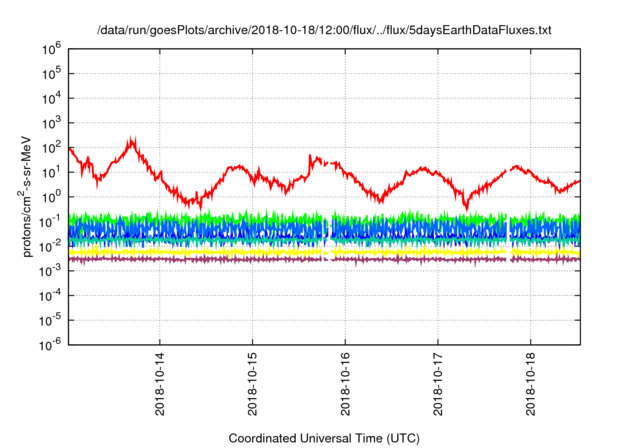Click the 10^0 y-axis tick label
This screenshot has width=640, height=448.
[x=51, y=197]
